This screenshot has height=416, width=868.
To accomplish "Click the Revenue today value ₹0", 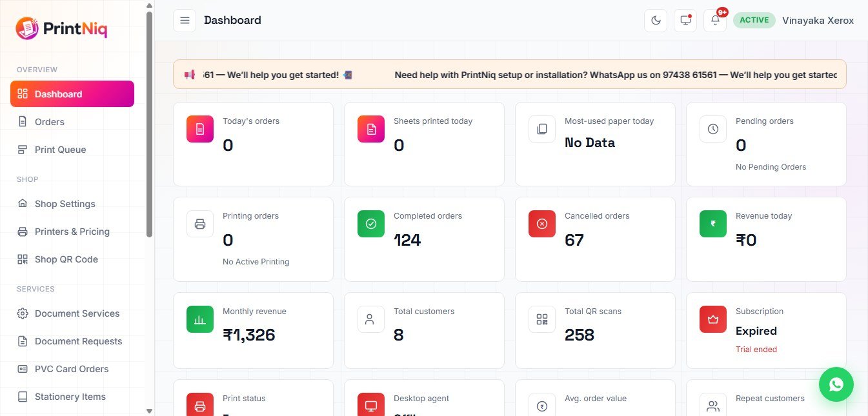I will coord(746,240).
